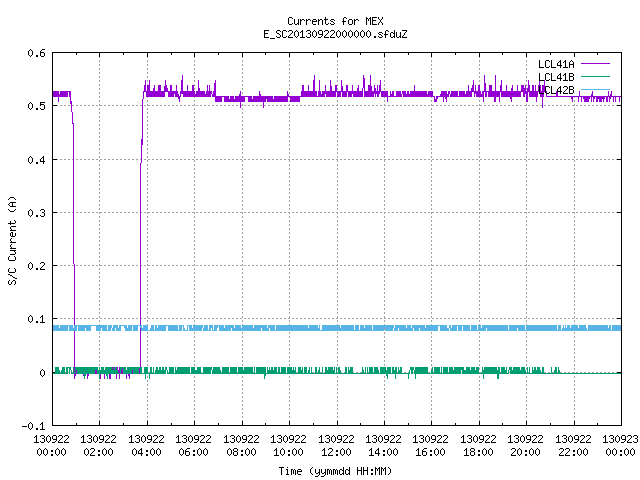Click the green LCL41B legend line sample

tap(595, 76)
